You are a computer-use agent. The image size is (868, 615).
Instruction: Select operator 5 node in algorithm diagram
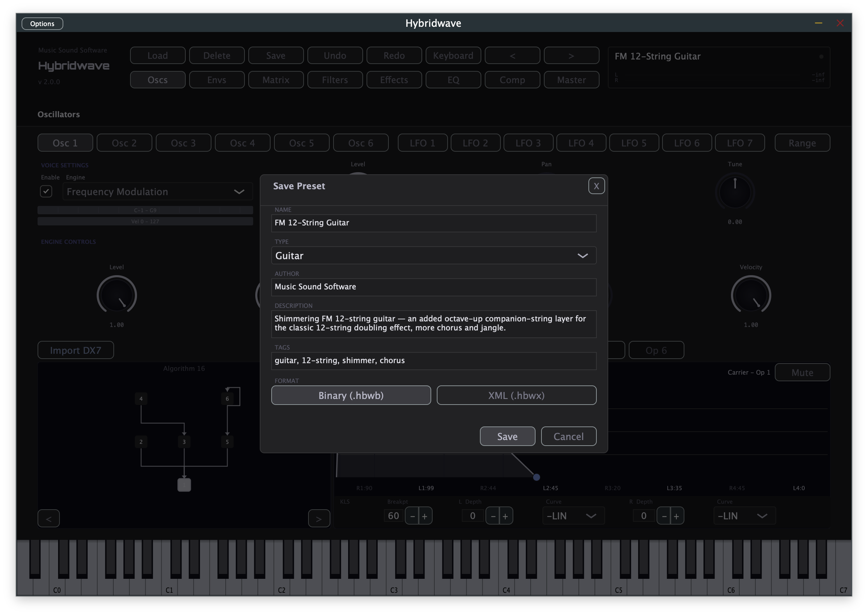227,441
